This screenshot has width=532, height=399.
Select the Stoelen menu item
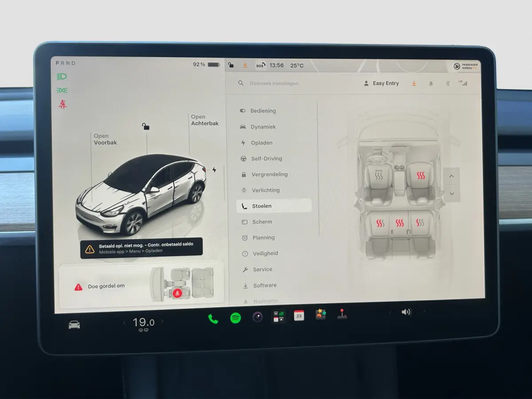274,206
